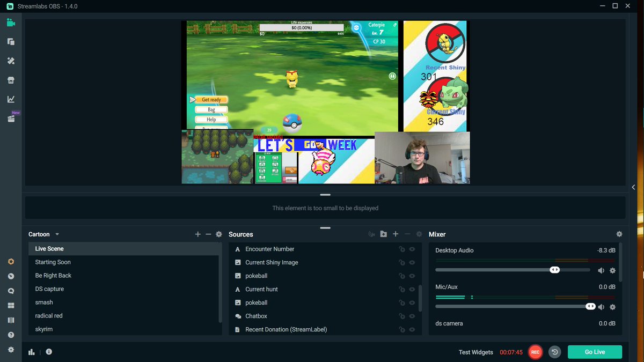Screen dimensions: 644x362
Task: Open the App Store sidebar icon
Action: pos(11,80)
